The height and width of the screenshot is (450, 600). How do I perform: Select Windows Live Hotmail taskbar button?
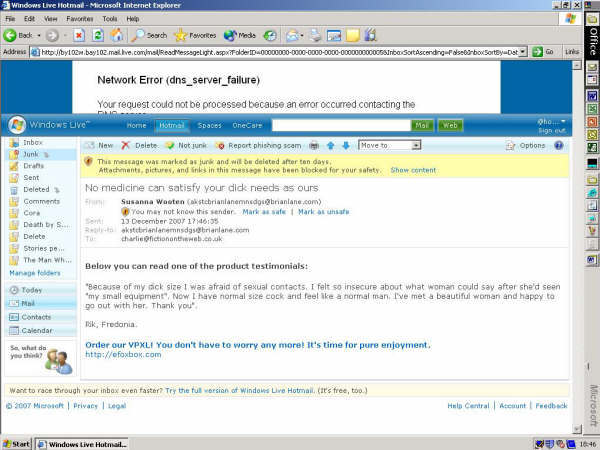click(x=82, y=444)
